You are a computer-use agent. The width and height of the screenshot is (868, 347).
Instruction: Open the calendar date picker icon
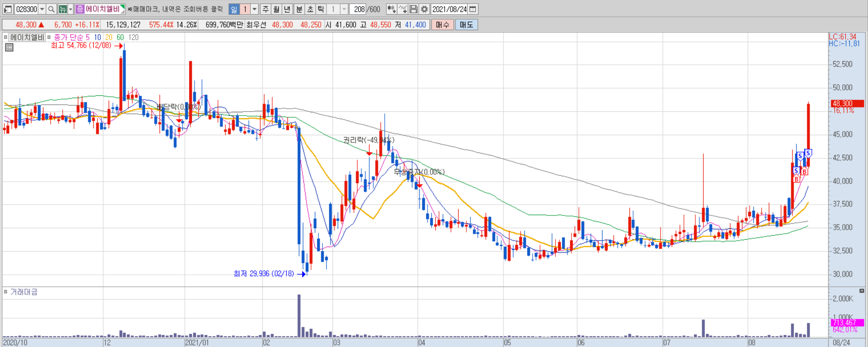[x=473, y=9]
